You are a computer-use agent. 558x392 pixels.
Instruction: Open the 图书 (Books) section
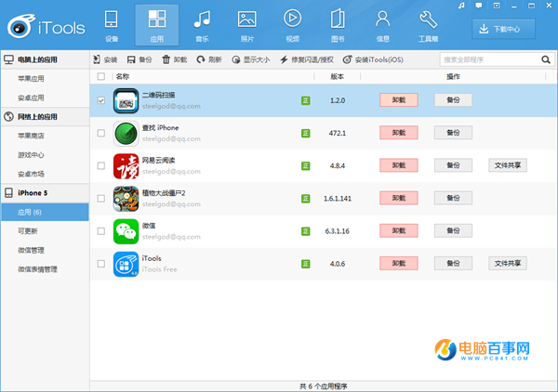[337, 25]
